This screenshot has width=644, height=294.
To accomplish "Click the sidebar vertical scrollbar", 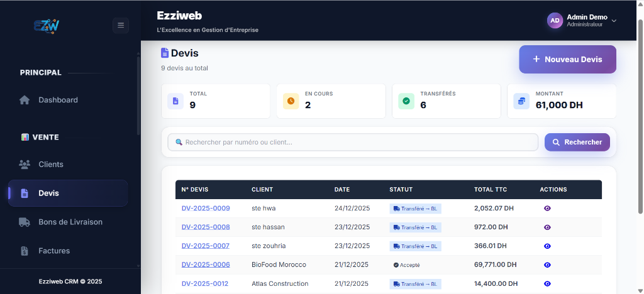I will [x=138, y=96].
